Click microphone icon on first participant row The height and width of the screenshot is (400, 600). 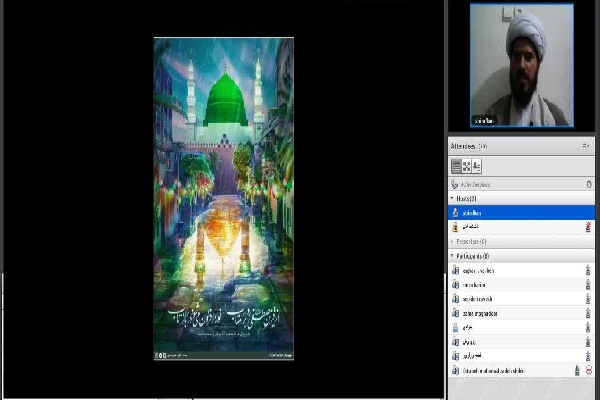click(x=588, y=271)
